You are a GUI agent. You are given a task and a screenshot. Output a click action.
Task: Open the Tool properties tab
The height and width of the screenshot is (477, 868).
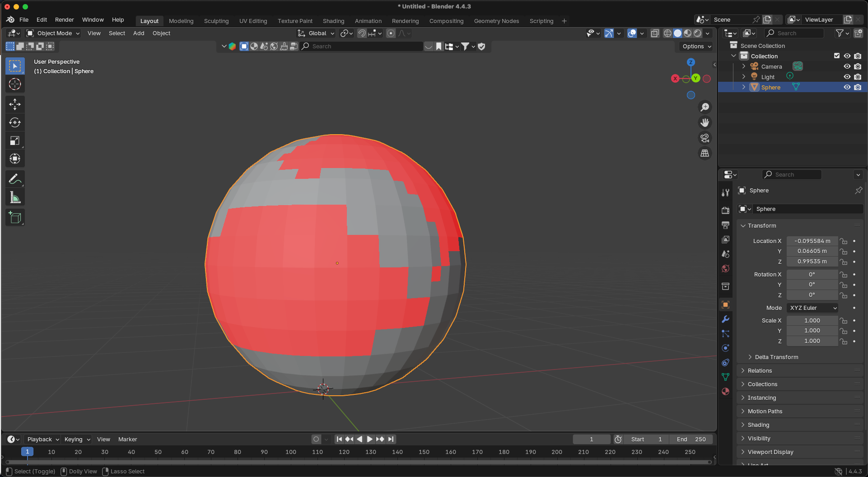click(x=725, y=192)
